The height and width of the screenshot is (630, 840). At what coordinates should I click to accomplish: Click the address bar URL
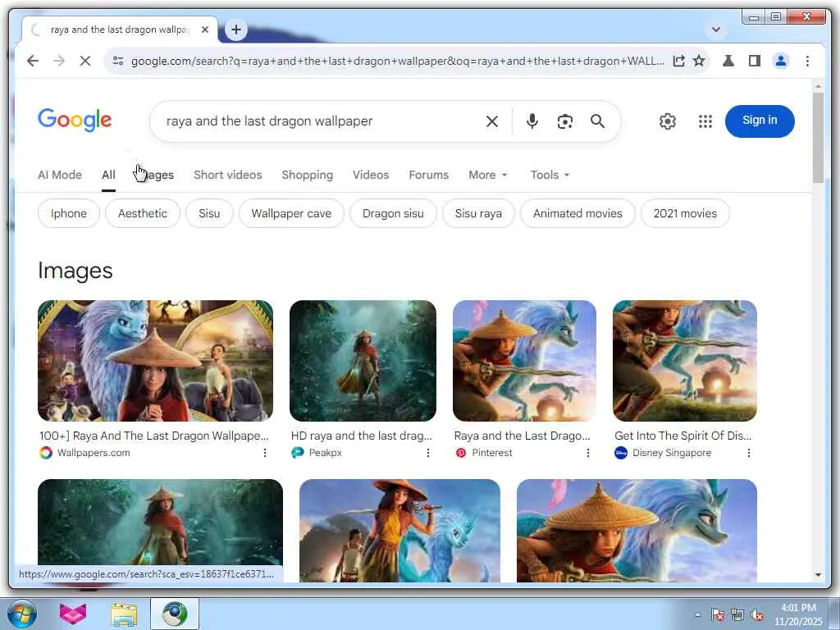(x=398, y=61)
